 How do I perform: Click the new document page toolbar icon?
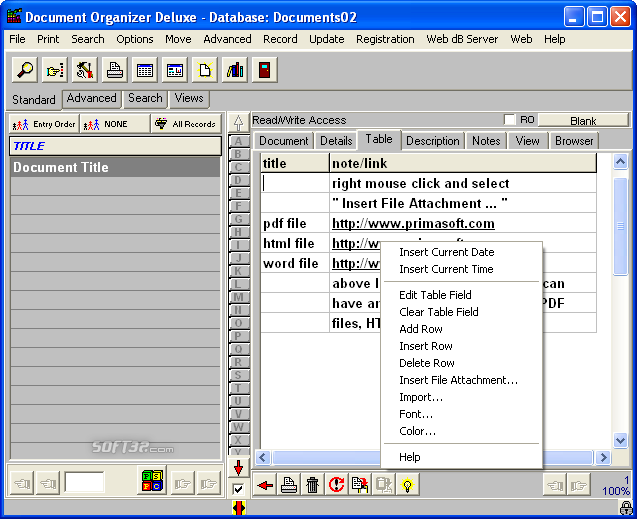click(x=205, y=70)
